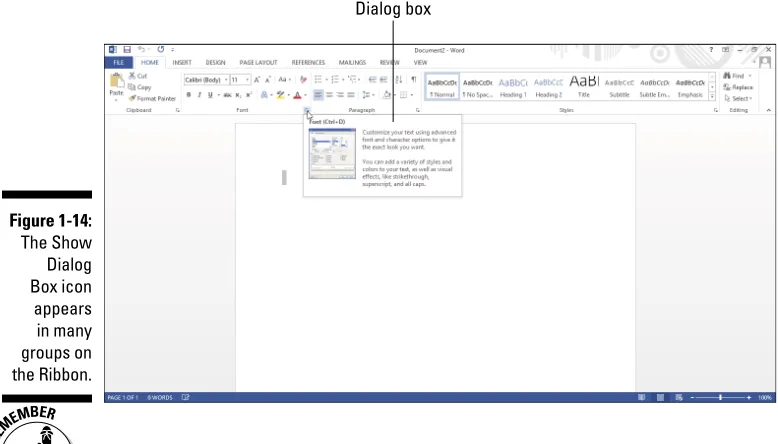Toggle Bold formatting
Viewport: 778px width, 444px height.
189,95
